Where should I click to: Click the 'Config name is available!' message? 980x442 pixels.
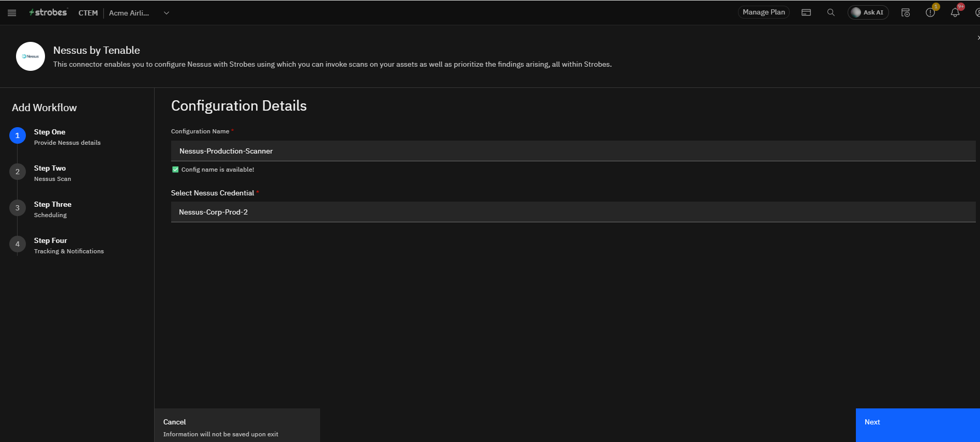pyautogui.click(x=218, y=170)
